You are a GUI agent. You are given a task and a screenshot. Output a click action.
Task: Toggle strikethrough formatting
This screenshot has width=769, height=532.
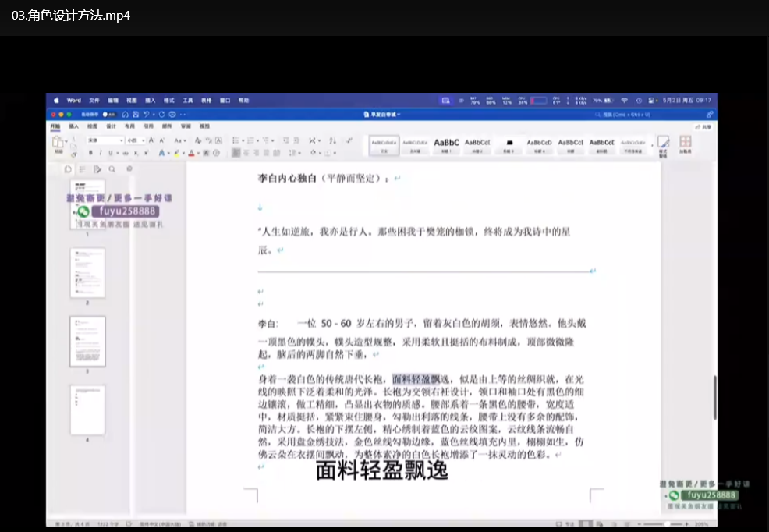(126, 153)
